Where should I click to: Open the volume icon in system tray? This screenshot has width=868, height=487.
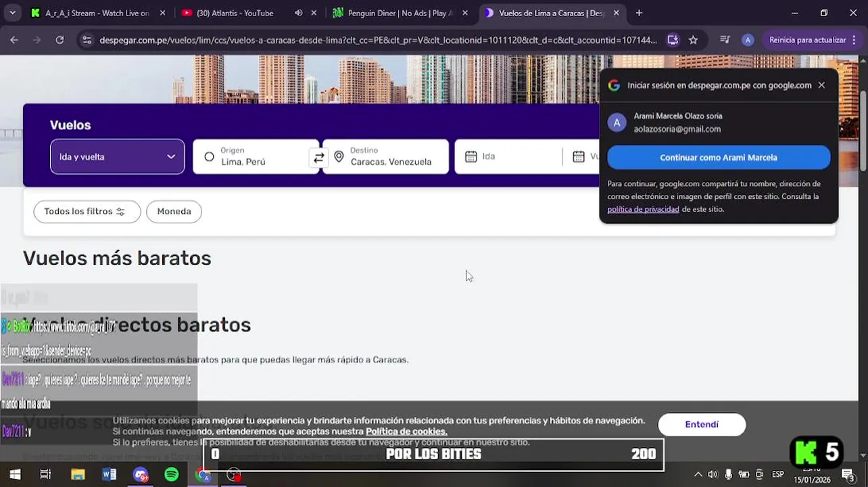(x=713, y=475)
